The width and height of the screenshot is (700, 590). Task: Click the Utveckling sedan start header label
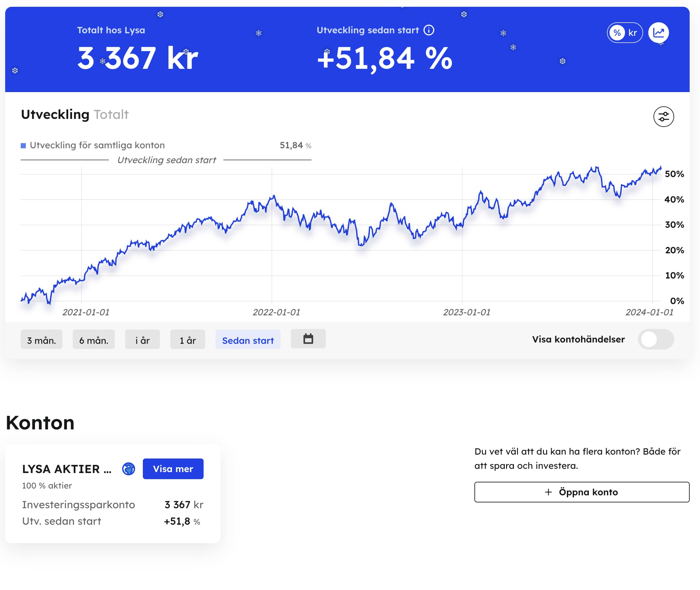367,30
